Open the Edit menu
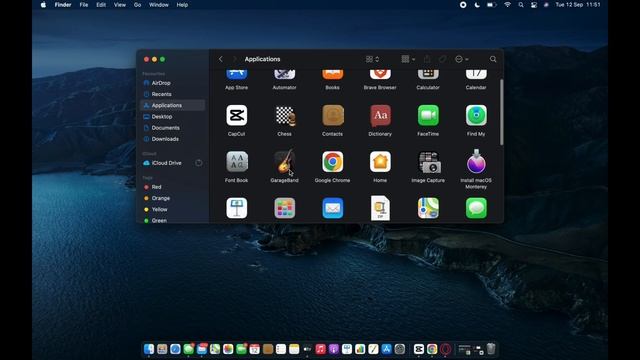Screen dimensions: 640x360 101,5
